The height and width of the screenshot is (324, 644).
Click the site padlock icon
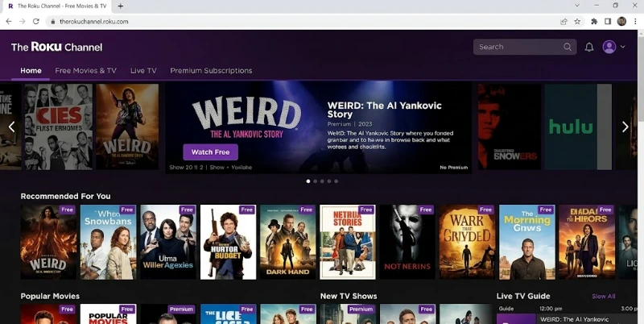pyautogui.click(x=52, y=22)
